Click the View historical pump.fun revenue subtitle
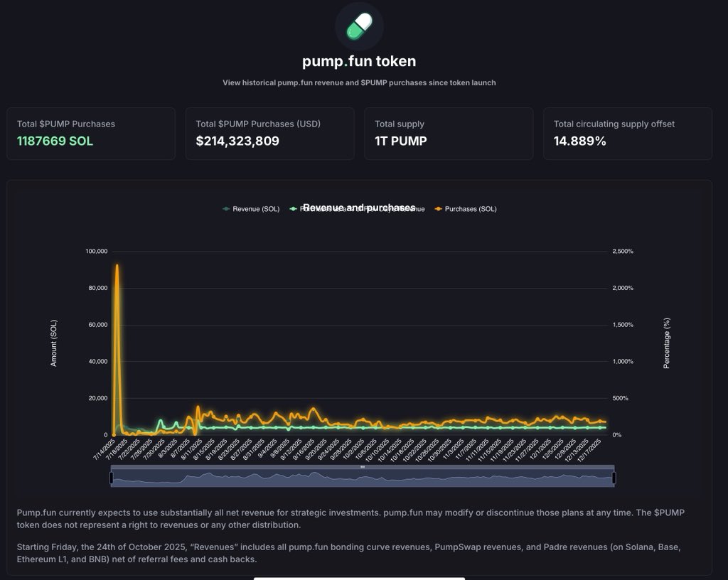This screenshot has height=580, width=728. pos(359,82)
